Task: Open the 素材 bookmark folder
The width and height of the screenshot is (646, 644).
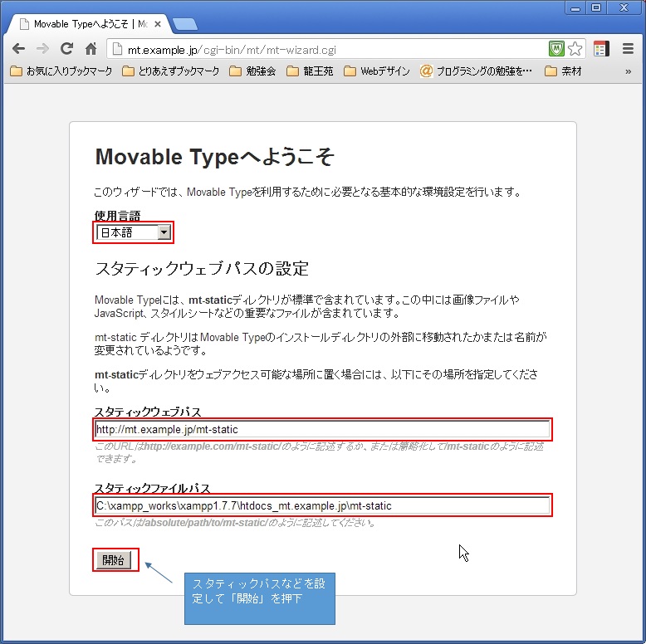Action: click(563, 71)
